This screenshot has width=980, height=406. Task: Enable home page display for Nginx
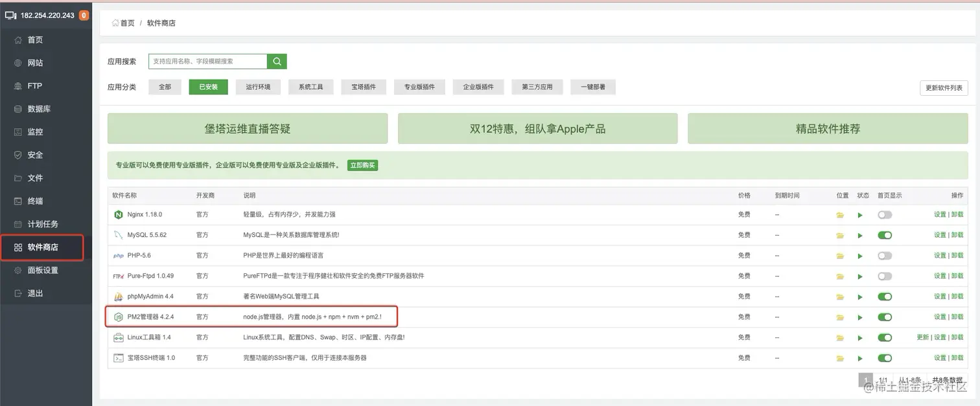pyautogui.click(x=885, y=214)
